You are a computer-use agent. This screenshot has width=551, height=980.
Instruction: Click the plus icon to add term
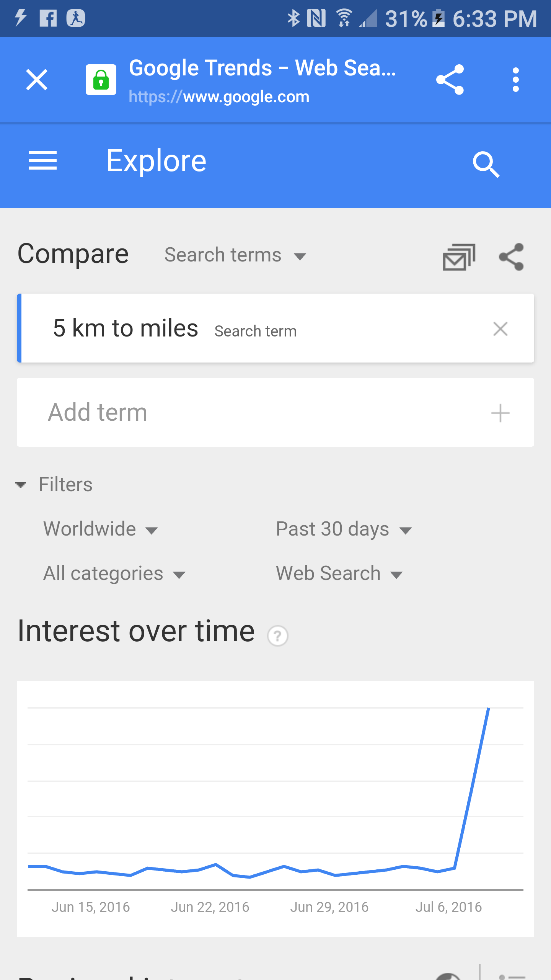(500, 413)
